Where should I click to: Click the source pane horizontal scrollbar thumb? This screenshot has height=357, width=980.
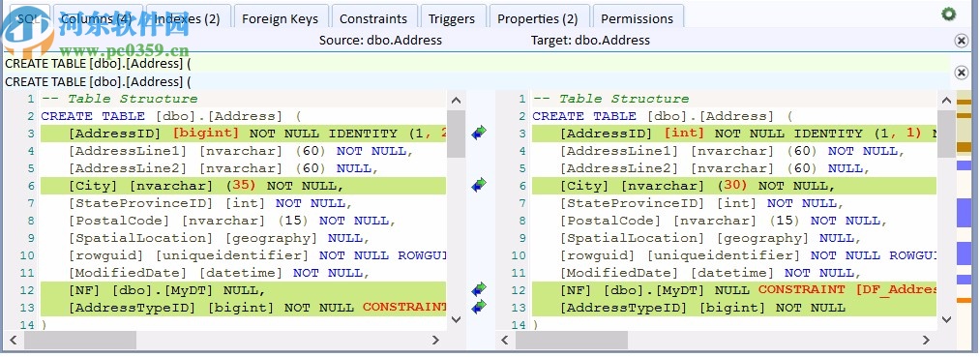click(x=80, y=341)
